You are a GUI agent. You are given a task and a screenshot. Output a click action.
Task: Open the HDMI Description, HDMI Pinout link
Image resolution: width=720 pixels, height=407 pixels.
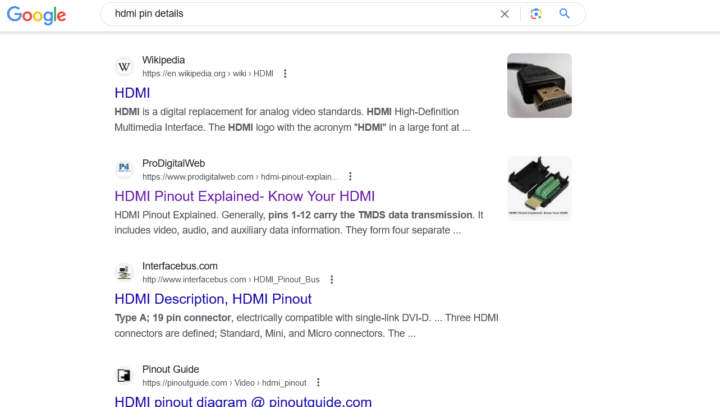tap(213, 299)
